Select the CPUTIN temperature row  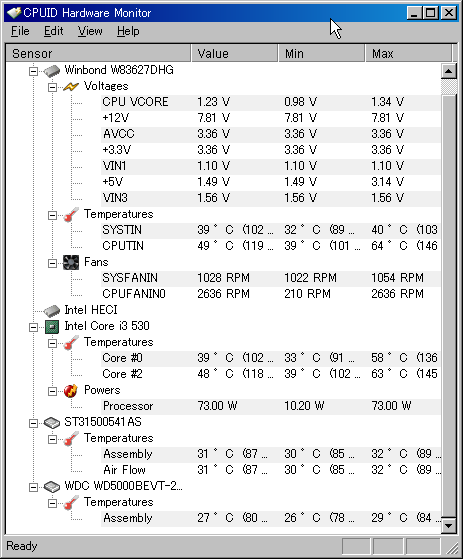[x=271, y=246]
